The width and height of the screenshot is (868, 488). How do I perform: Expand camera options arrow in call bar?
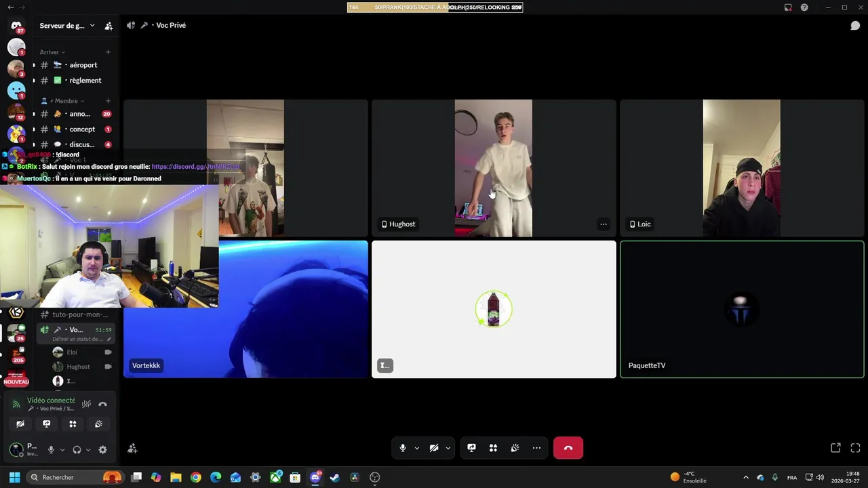(x=448, y=448)
